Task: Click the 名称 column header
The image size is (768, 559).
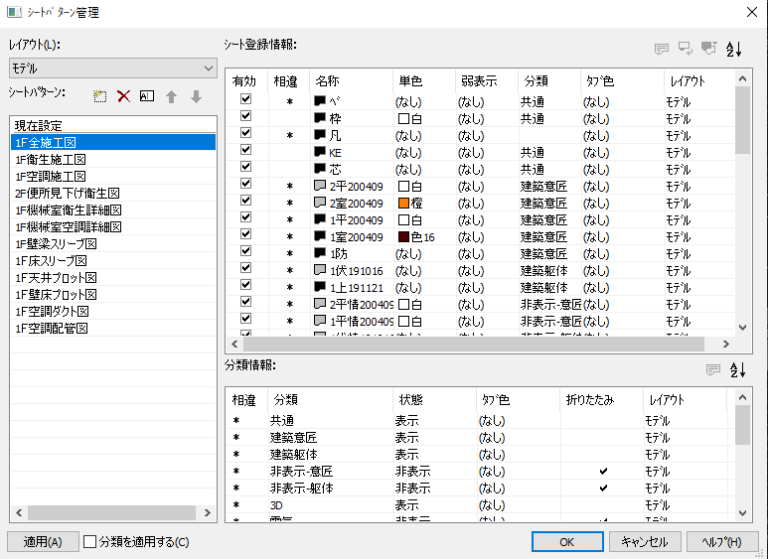Action: (327, 79)
